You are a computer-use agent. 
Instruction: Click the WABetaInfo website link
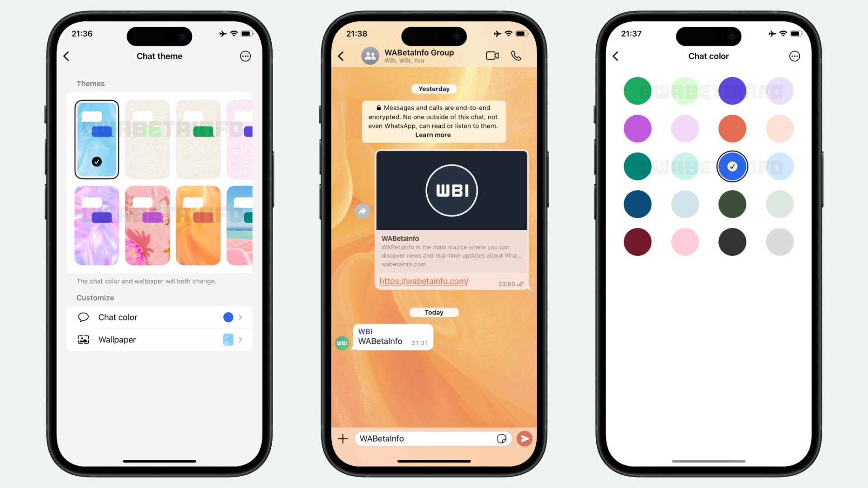[x=424, y=281]
